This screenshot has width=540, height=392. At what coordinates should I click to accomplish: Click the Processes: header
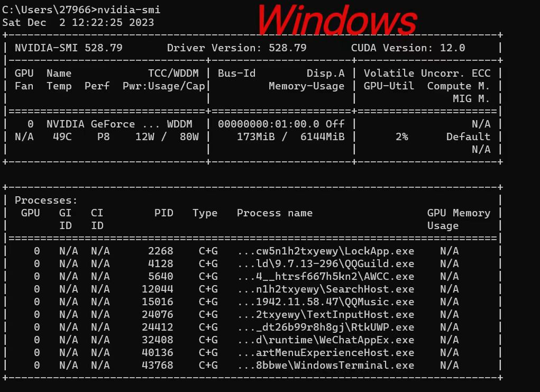(x=46, y=200)
